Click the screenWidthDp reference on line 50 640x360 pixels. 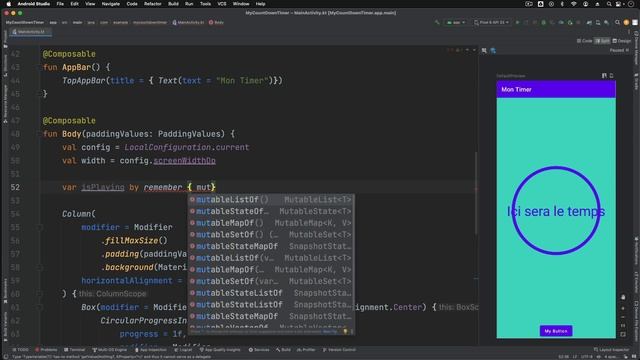point(184,161)
